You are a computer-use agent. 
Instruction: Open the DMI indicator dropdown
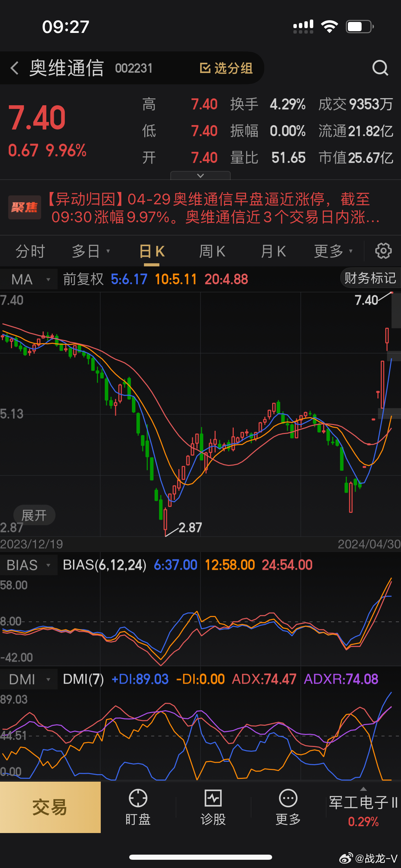point(29,679)
